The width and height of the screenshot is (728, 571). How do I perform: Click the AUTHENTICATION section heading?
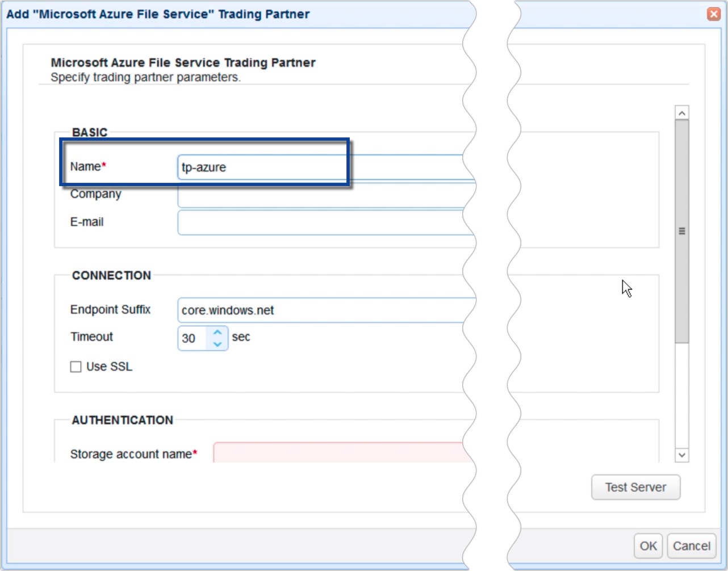coord(123,420)
